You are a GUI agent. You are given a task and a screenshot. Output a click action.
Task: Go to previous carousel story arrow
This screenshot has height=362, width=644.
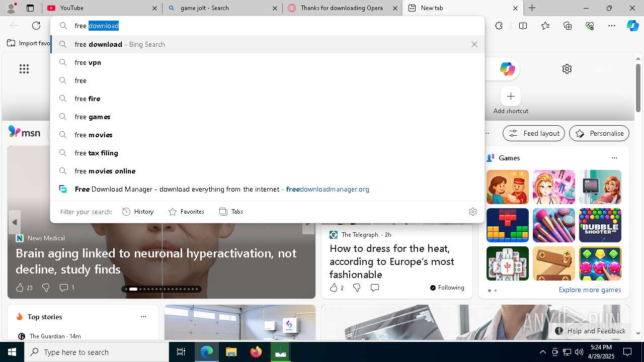15,222
